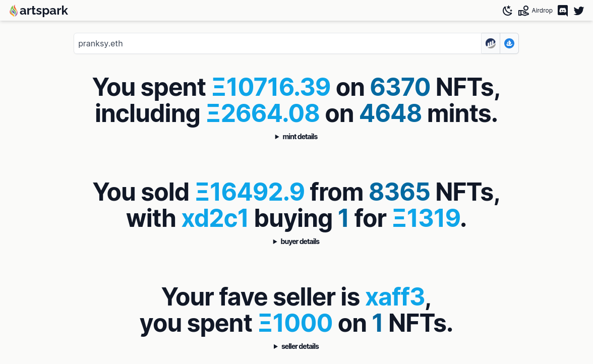593x364 pixels.
Task: Visit the Twitter bird icon
Action: tap(579, 11)
